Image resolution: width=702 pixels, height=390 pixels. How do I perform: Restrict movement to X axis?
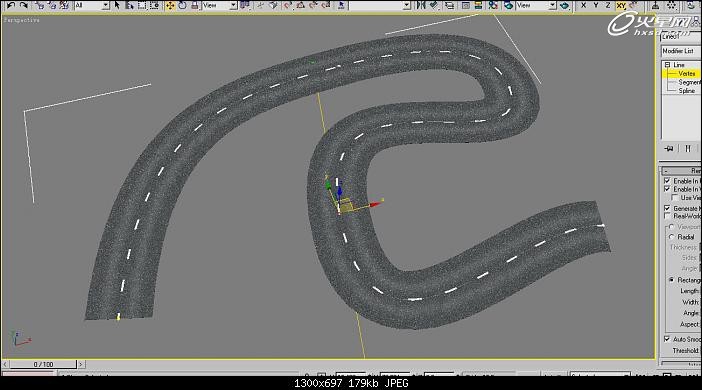[x=583, y=5]
